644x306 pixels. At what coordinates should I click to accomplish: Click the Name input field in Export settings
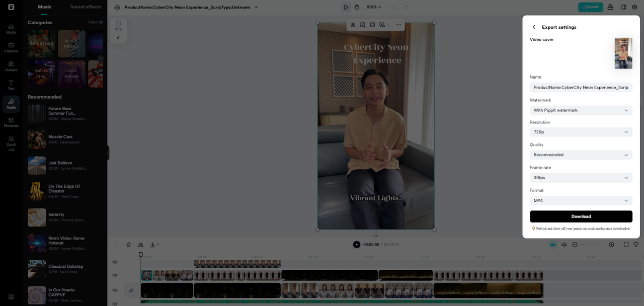click(581, 87)
